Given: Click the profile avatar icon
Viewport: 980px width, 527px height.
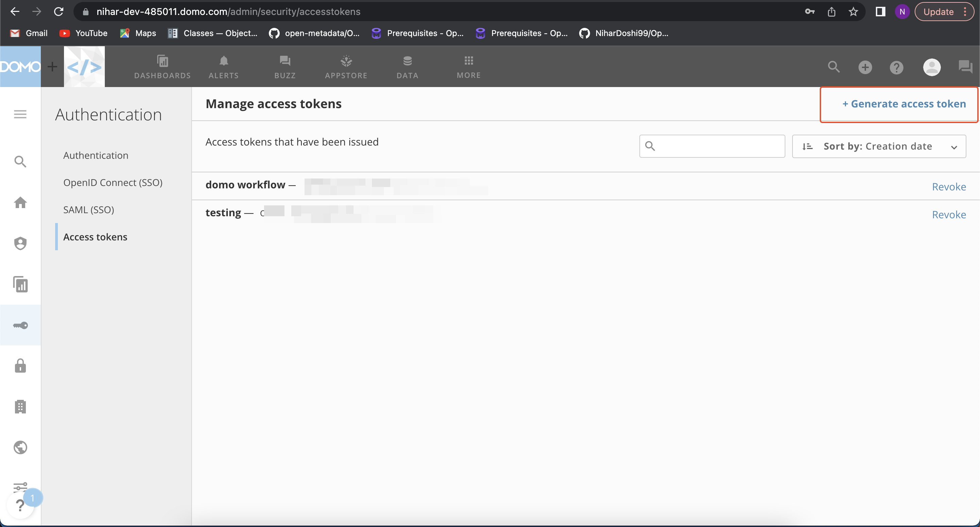Looking at the screenshot, I should (932, 67).
